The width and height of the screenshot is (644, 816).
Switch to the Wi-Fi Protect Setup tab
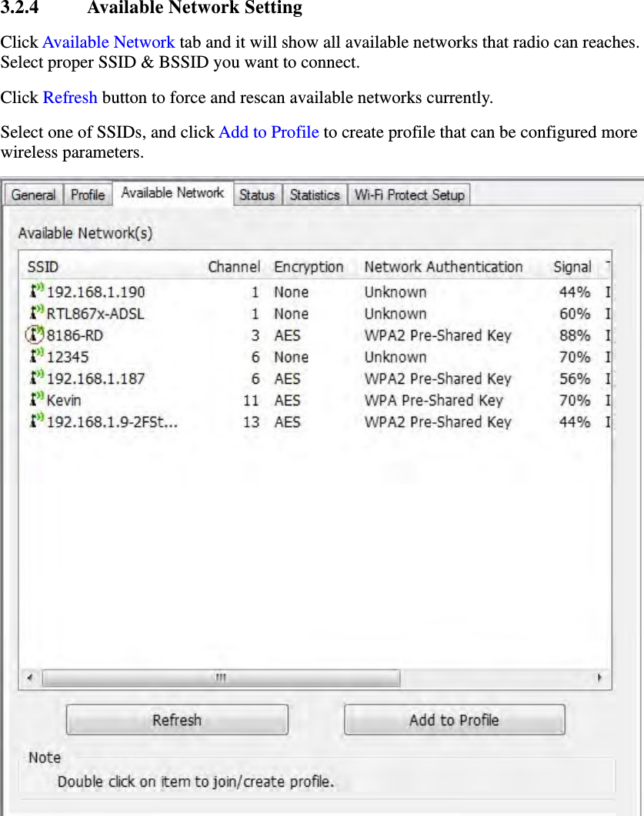(409, 195)
